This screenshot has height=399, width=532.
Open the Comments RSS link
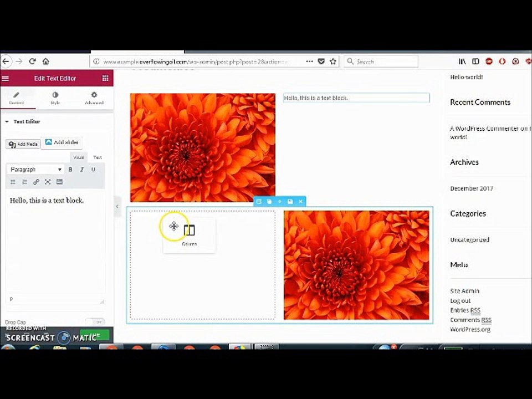point(470,320)
